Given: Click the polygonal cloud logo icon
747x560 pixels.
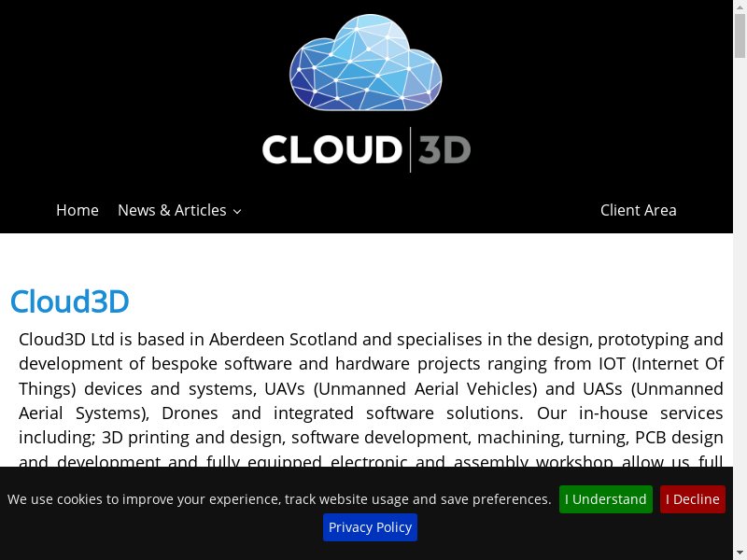Looking at the screenshot, I should (365, 63).
